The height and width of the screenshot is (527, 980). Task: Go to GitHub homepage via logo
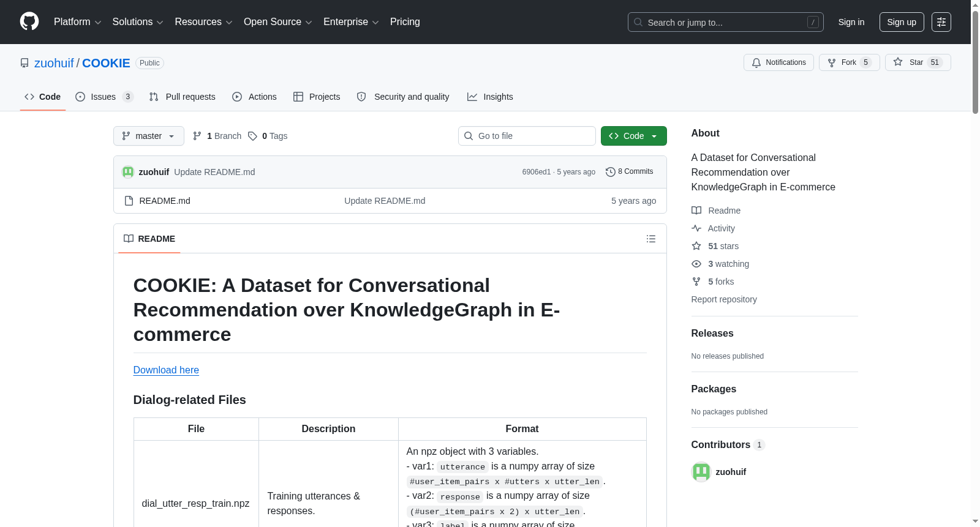[29, 22]
